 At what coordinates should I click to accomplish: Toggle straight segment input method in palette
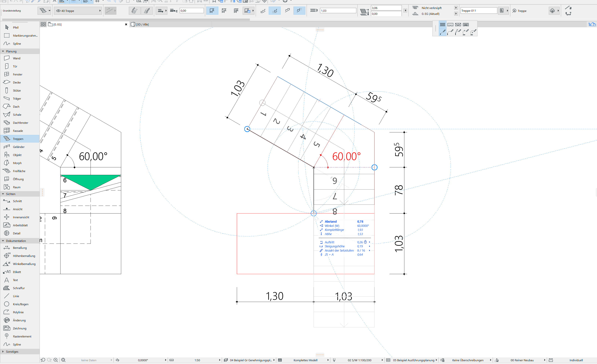442,32
